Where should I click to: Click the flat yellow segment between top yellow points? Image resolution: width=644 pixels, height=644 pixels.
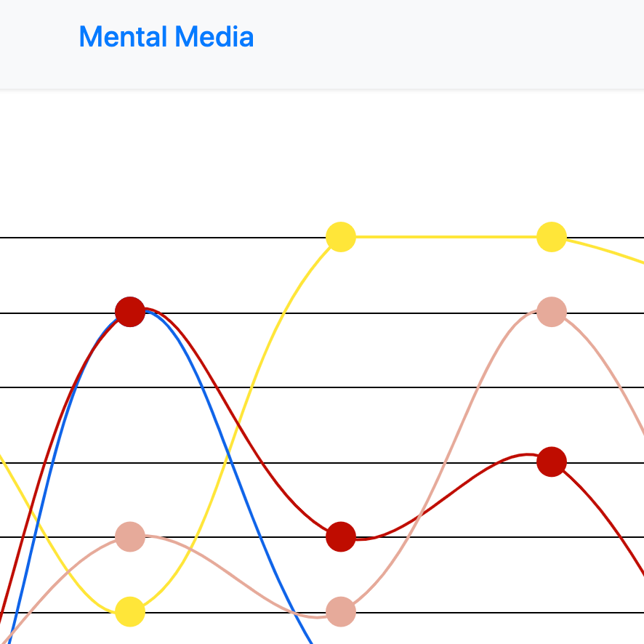point(446,237)
